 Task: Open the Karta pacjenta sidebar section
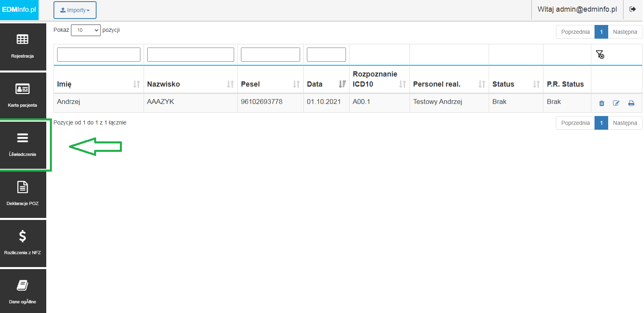point(23,96)
